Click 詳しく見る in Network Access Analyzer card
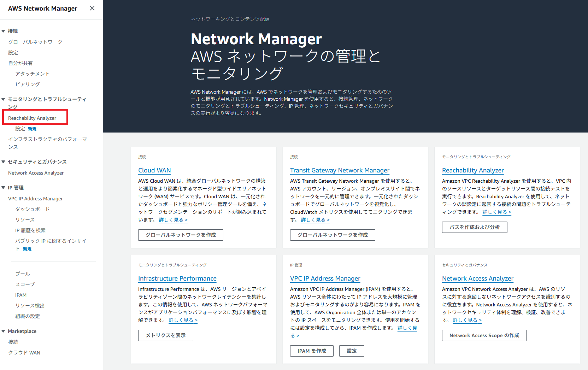This screenshot has width=588, height=370. pos(467,320)
